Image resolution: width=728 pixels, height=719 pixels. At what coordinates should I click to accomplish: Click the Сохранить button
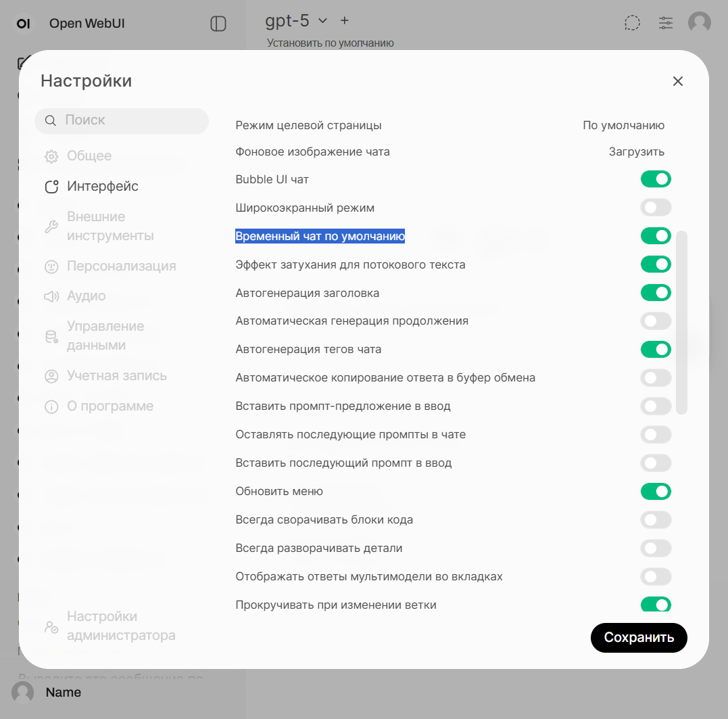click(x=639, y=638)
